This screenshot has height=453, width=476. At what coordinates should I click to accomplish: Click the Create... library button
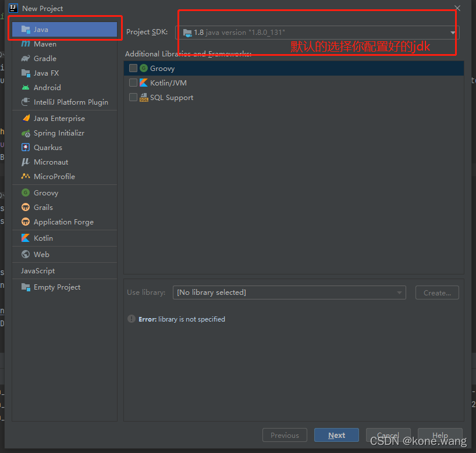[x=437, y=293]
